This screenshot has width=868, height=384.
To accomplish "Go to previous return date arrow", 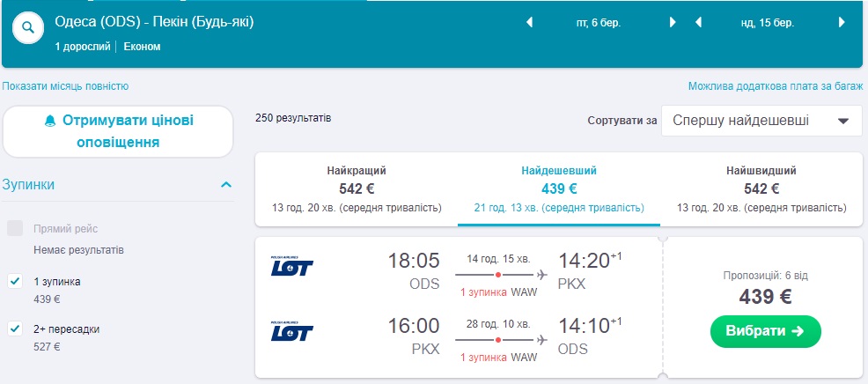I will [698, 23].
